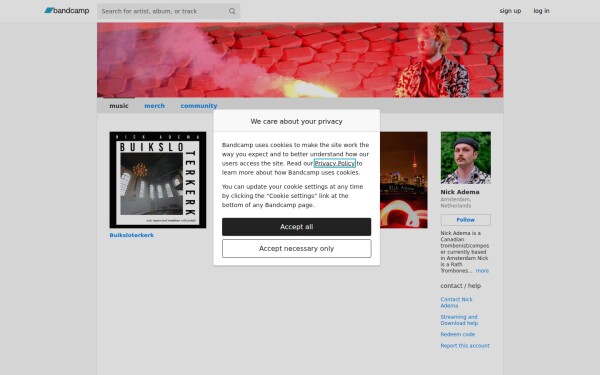The width and height of the screenshot is (600, 375).
Task: Choose Accept necessary only
Action: coord(297,249)
